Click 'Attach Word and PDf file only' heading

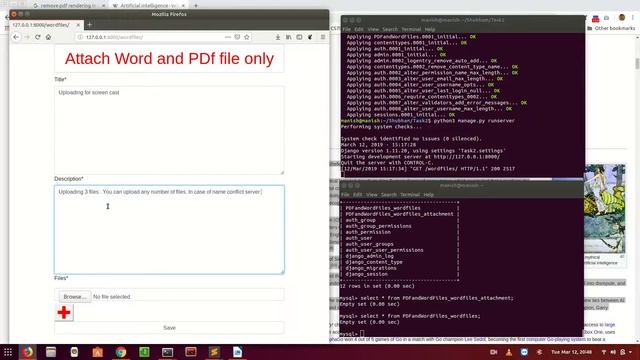169,58
